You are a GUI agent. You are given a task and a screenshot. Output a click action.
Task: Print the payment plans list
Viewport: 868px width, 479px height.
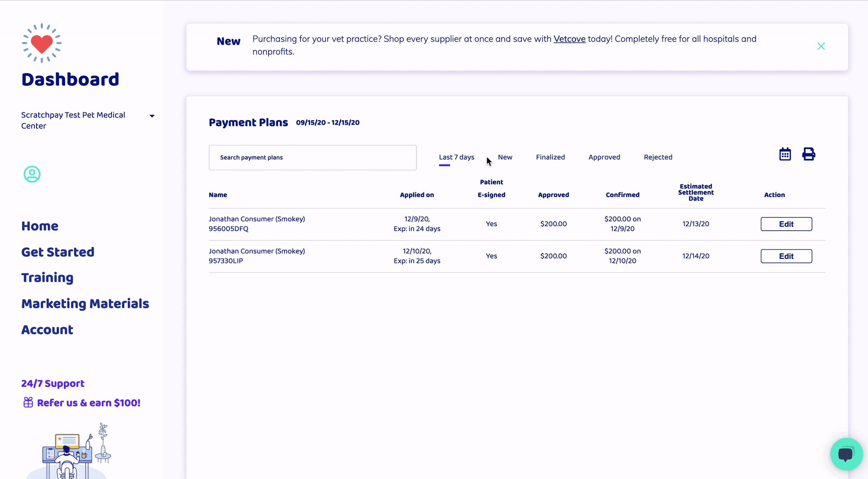[809, 154]
